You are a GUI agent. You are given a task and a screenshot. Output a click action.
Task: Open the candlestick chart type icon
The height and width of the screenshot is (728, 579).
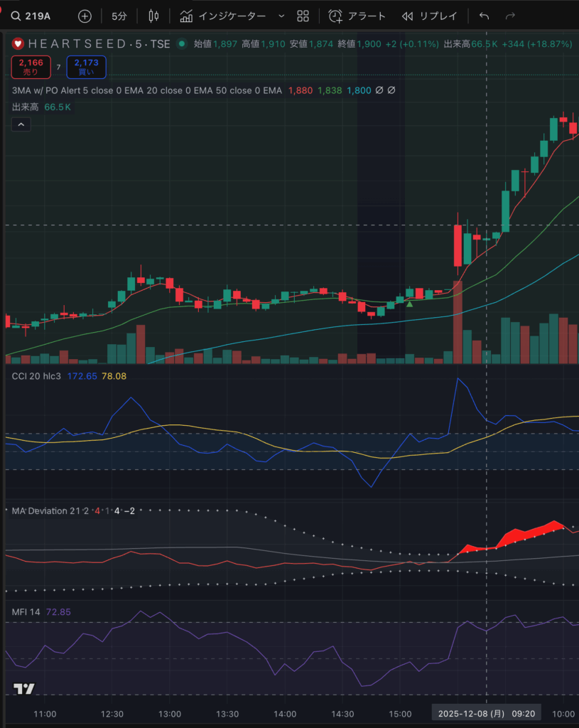tap(153, 16)
